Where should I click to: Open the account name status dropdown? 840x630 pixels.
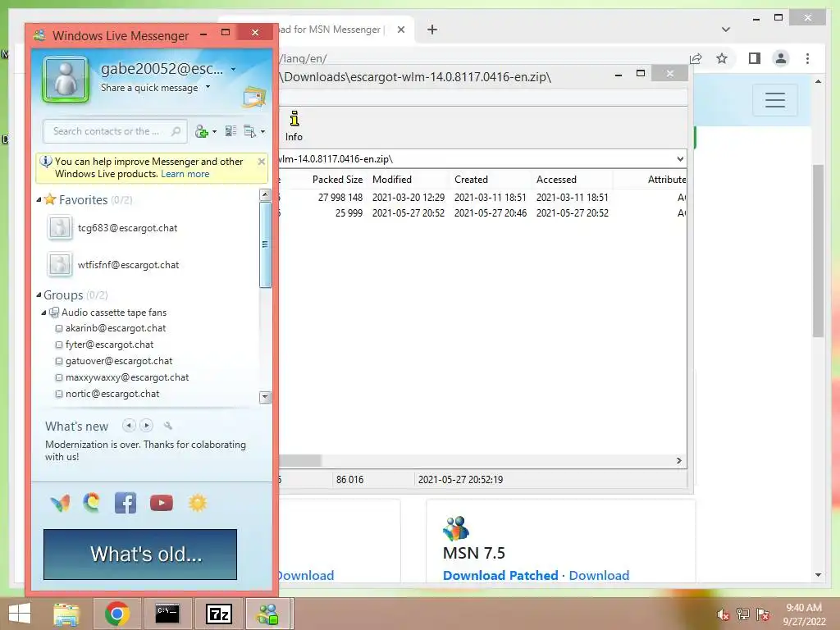point(233,69)
